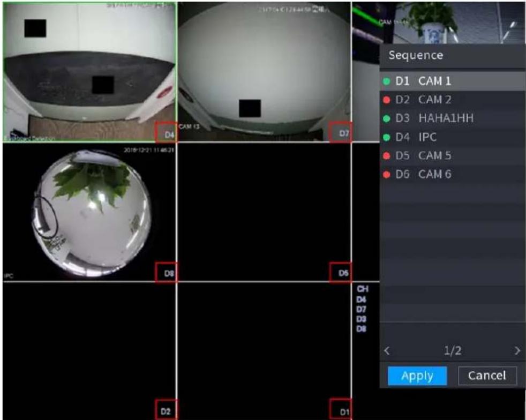Image resolution: width=526 pixels, height=420 pixels.
Task: Click the 1/2 page indicator
Action: click(x=453, y=351)
